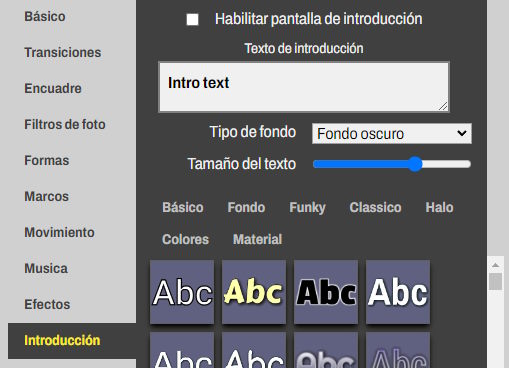The height and width of the screenshot is (368, 509).
Task: Click into the Intro text field
Action: click(304, 87)
